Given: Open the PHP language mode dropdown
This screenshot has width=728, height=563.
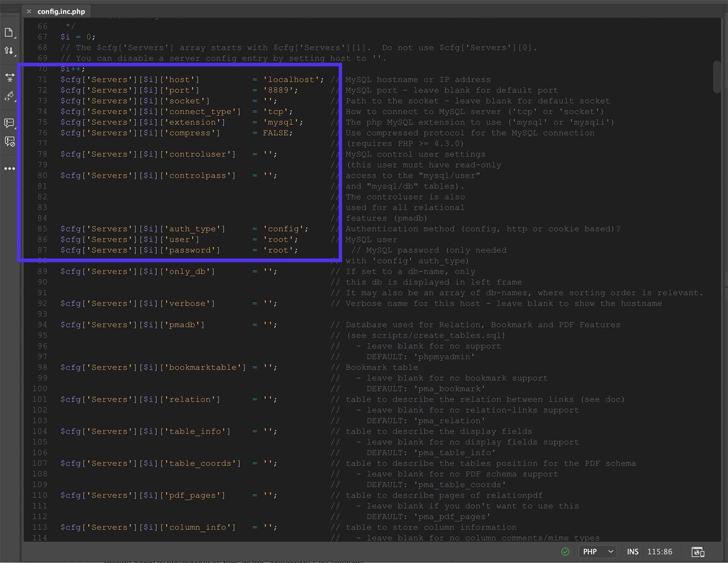Looking at the screenshot, I should tap(598, 552).
